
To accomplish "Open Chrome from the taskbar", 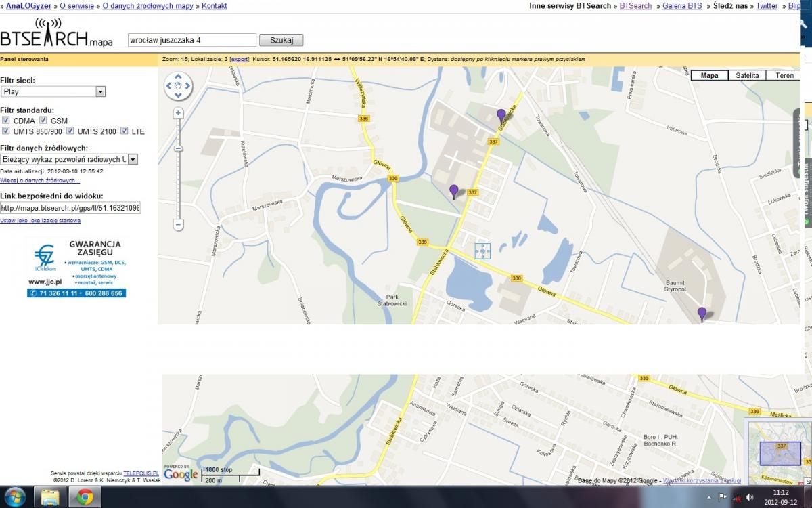I will [x=85, y=497].
